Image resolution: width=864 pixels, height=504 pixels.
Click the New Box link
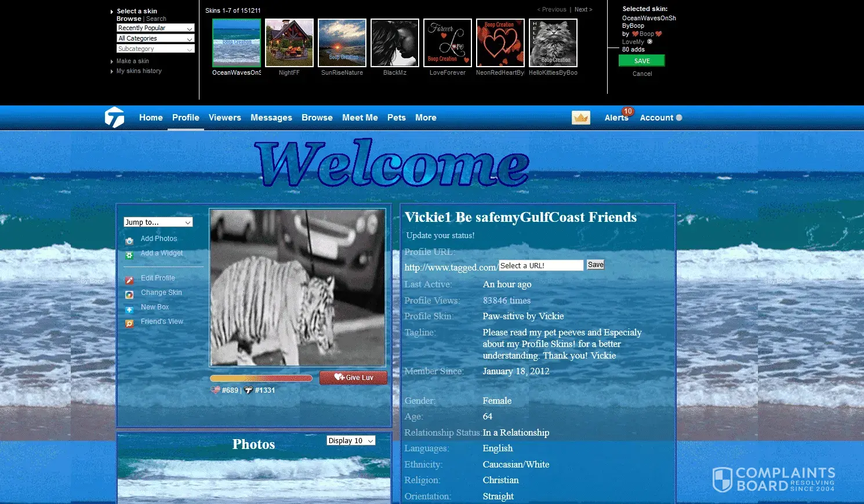click(x=155, y=307)
